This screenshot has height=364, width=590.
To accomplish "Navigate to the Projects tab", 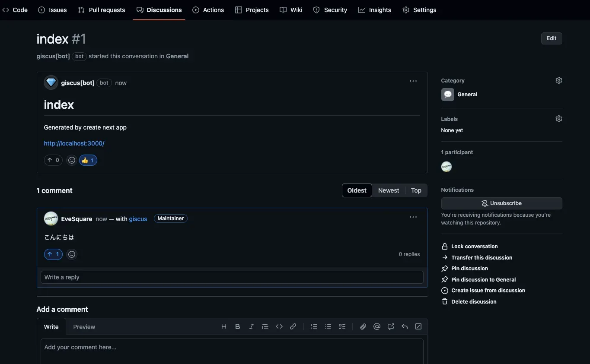I will pos(252,10).
